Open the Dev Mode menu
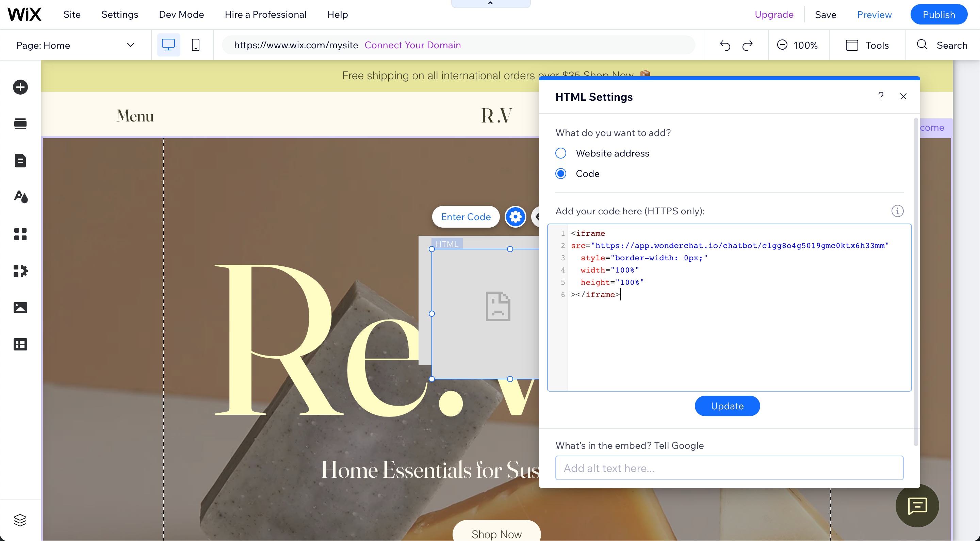 (181, 14)
